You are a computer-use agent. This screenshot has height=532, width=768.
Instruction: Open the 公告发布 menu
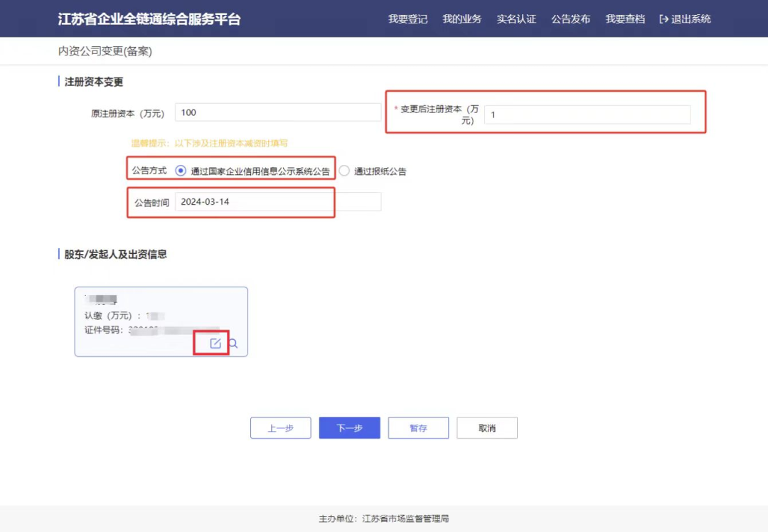(x=571, y=19)
